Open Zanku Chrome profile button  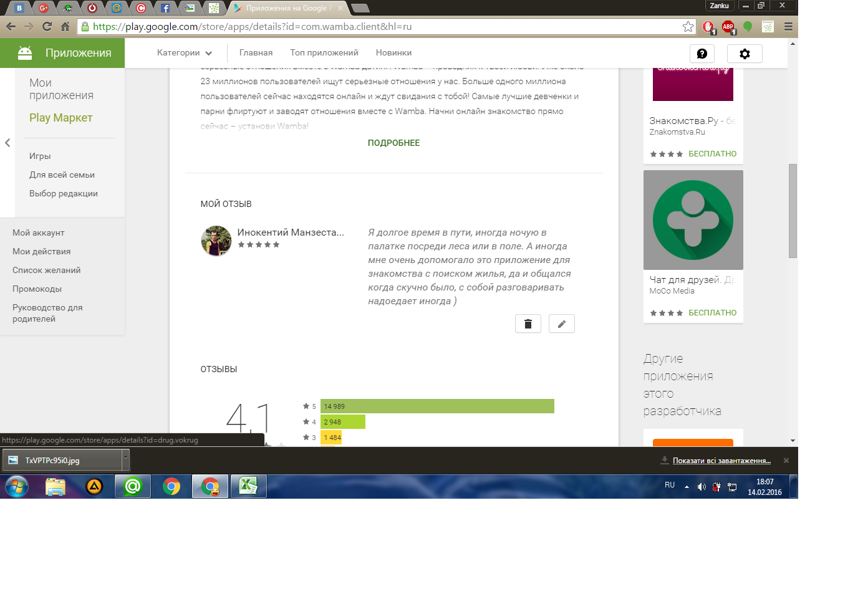point(719,6)
